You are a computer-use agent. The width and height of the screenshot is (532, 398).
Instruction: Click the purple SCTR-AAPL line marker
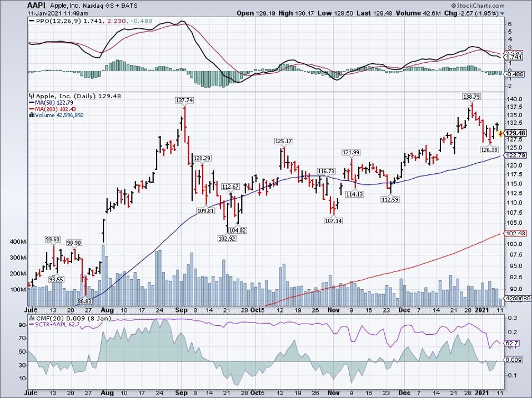(x=32, y=324)
